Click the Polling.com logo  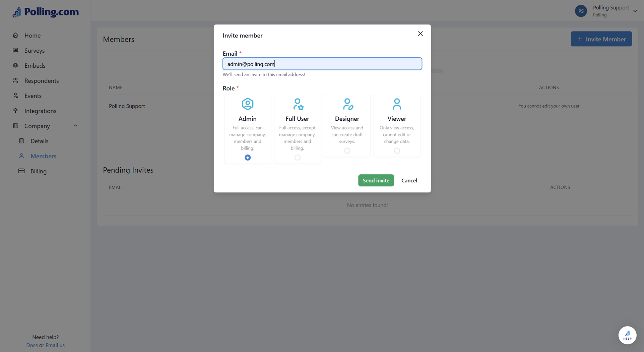46,12
